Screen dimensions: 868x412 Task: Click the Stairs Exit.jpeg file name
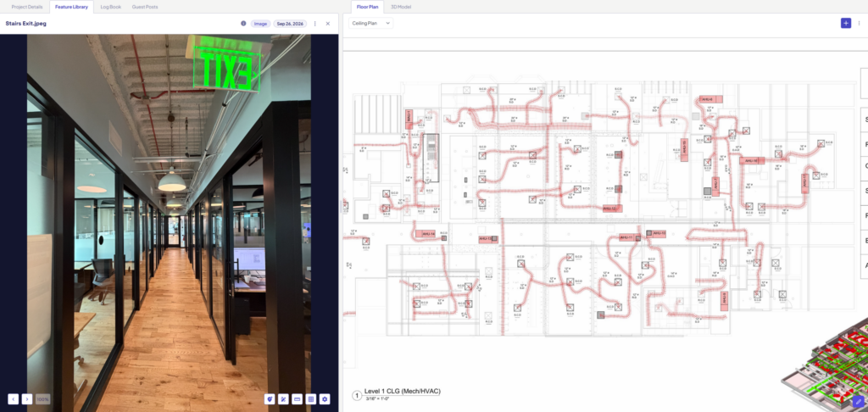point(27,24)
